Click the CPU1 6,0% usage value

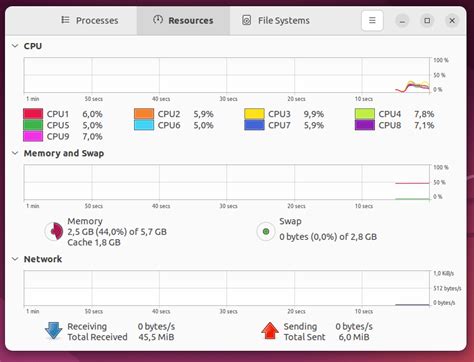pos(92,114)
